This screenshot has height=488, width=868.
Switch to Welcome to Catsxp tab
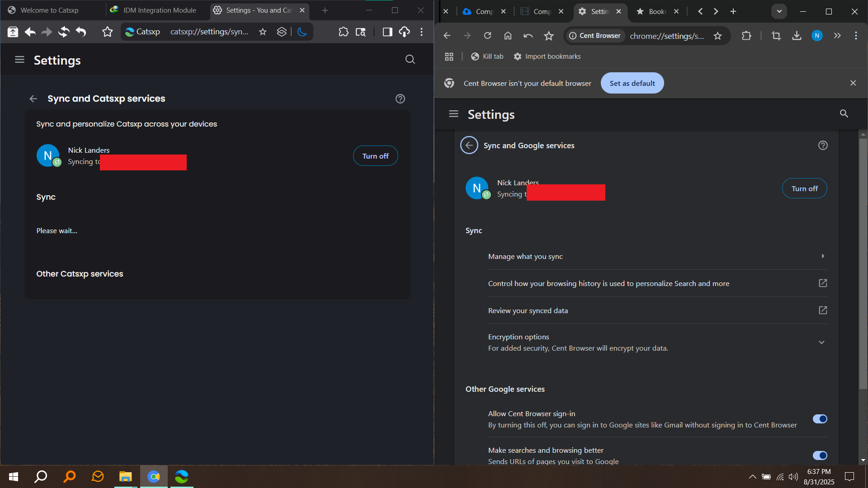pyautogui.click(x=50, y=10)
